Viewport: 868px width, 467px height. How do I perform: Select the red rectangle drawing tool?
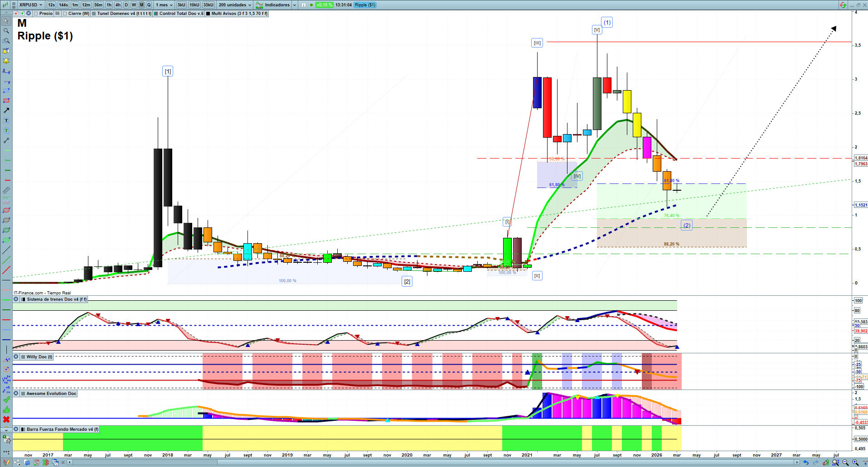[6, 101]
